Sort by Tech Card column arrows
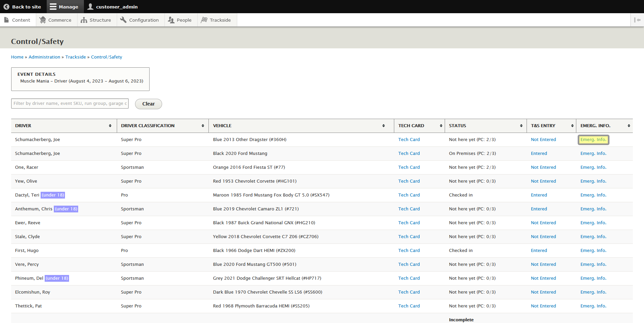The image size is (644, 323). [x=441, y=126]
